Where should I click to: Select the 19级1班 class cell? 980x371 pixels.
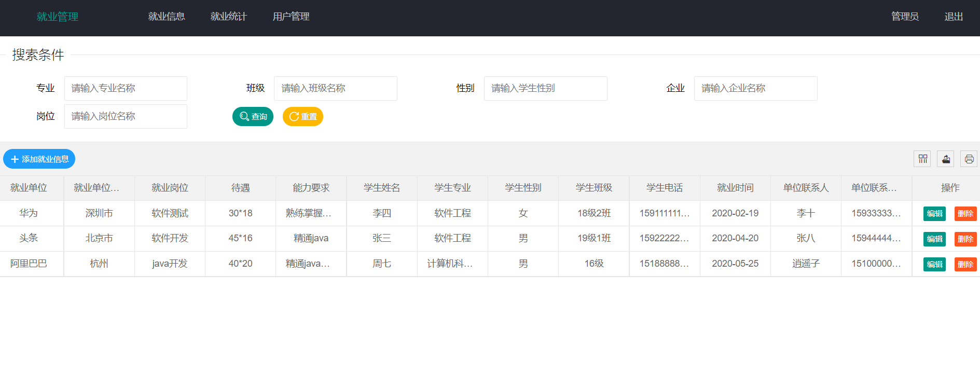594,238
